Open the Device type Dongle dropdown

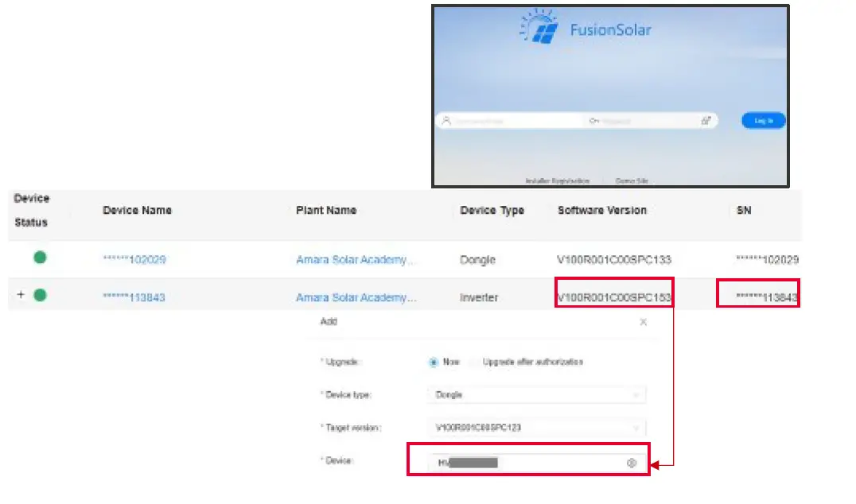pos(537,395)
